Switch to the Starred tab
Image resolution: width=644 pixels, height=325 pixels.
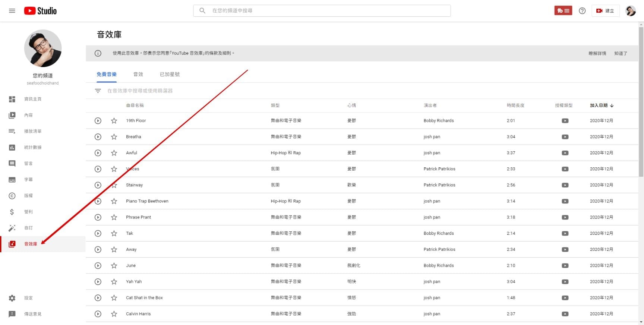coord(170,74)
